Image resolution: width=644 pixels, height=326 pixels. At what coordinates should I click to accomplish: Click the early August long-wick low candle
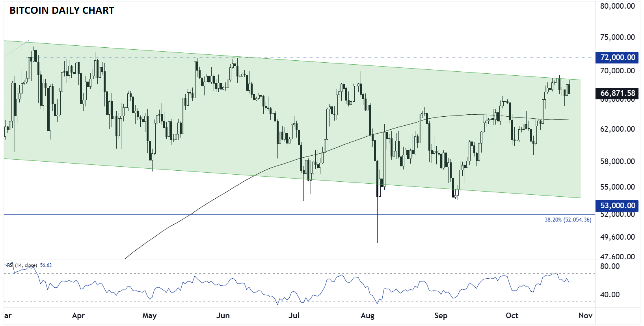coord(378,201)
